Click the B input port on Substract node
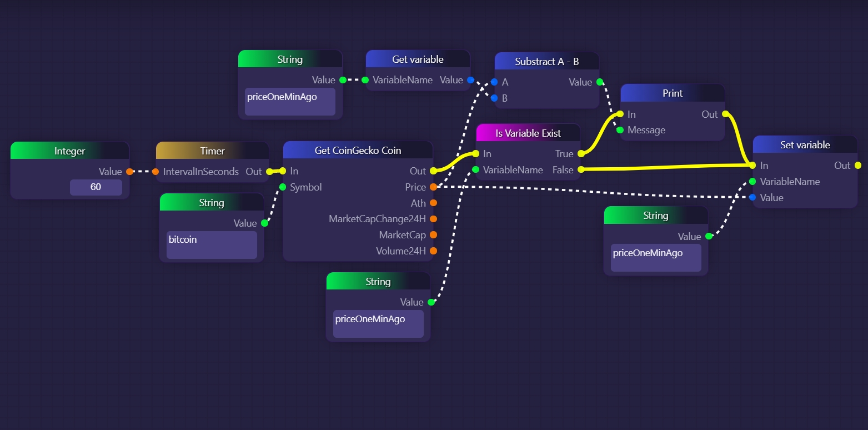The height and width of the screenshot is (430, 868). click(x=494, y=98)
